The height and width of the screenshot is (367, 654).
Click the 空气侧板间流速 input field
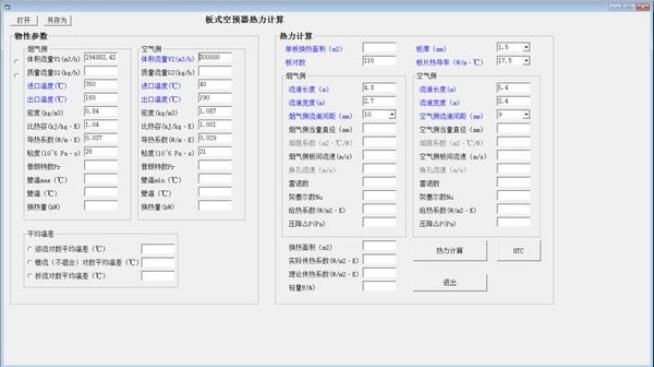[x=513, y=155]
